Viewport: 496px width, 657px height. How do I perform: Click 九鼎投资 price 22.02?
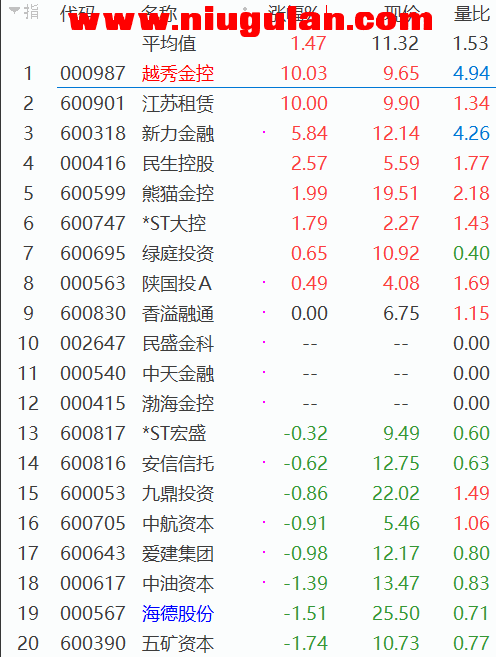click(x=396, y=494)
